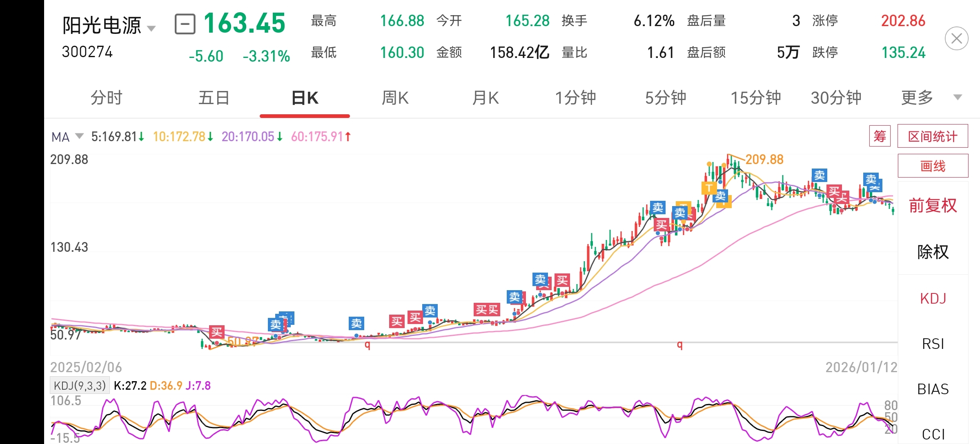Switch the sub-chart indicator to RSI
The height and width of the screenshot is (444, 980).
(x=933, y=344)
